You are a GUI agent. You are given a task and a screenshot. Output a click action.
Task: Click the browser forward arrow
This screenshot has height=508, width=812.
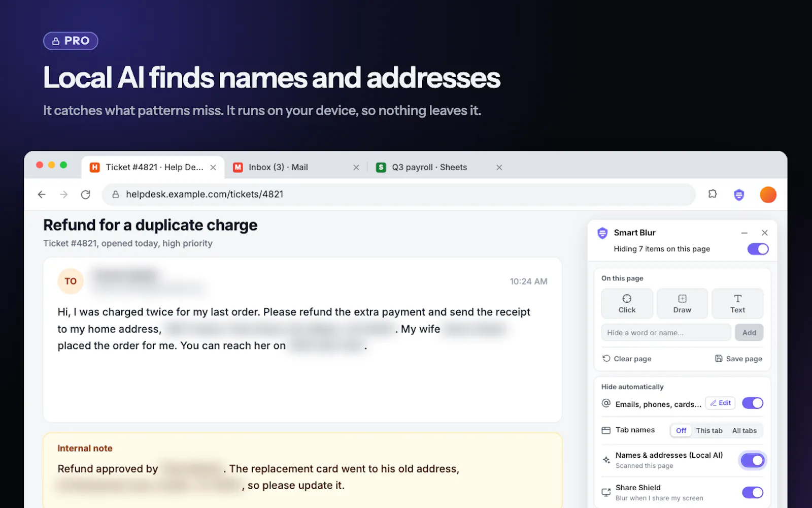click(63, 195)
